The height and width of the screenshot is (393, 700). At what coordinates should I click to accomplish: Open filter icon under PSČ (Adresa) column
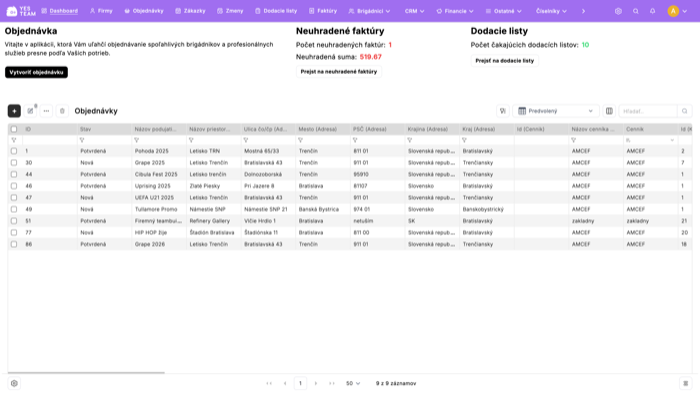[x=355, y=140]
